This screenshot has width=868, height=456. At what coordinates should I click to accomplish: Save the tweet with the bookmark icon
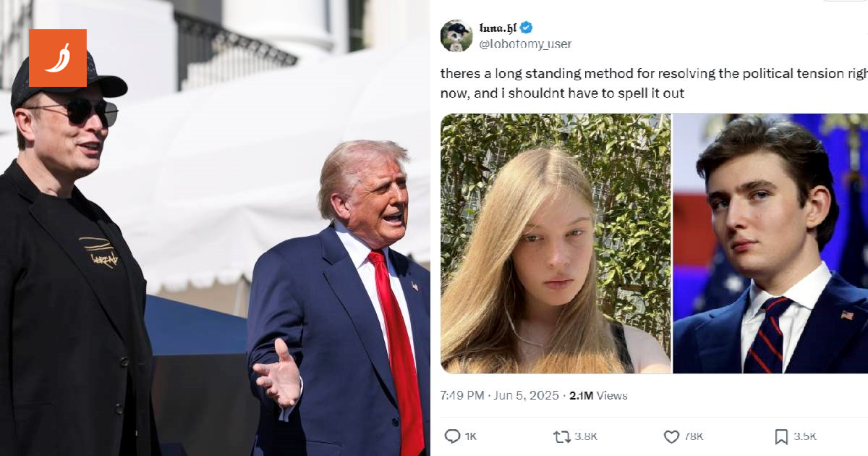point(781,436)
